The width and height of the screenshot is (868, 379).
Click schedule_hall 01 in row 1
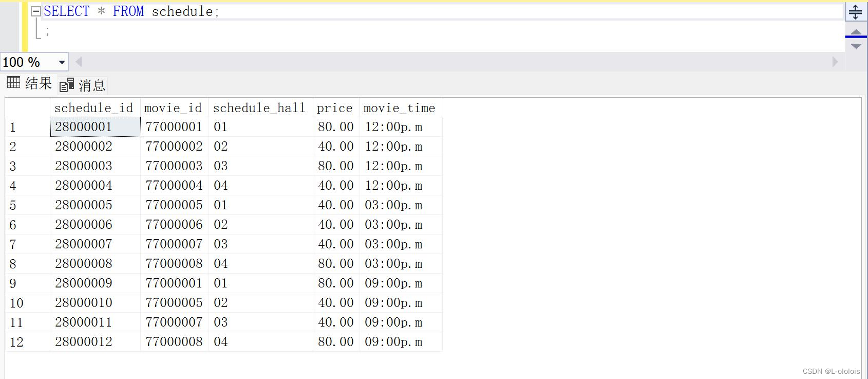pos(261,127)
